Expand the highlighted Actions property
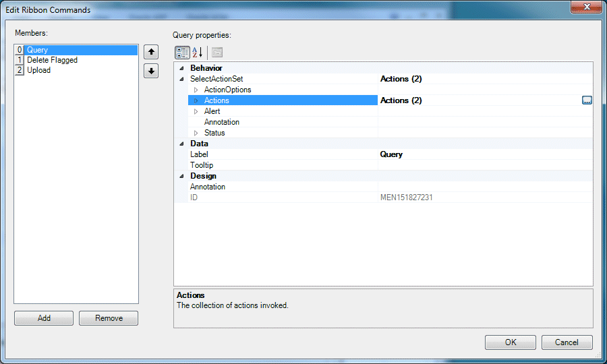607x364 pixels. (x=196, y=100)
